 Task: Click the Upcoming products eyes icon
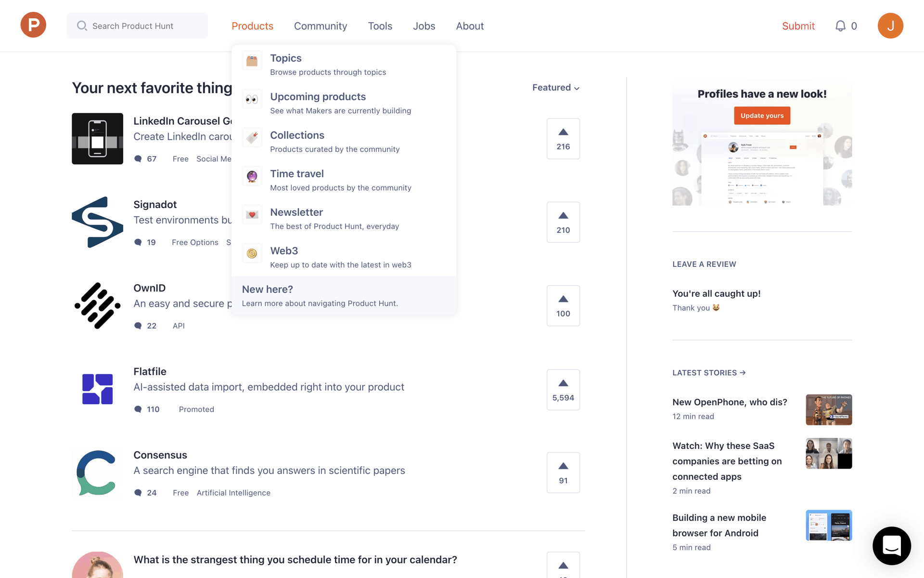(252, 99)
